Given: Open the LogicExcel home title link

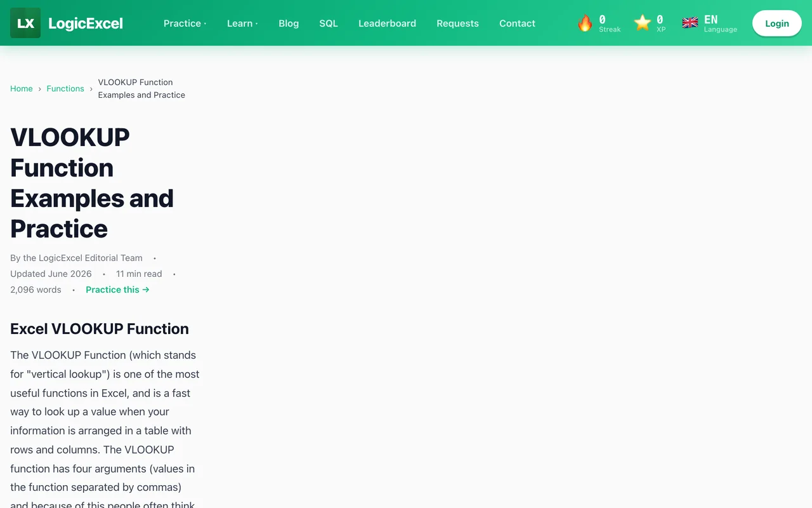Looking at the screenshot, I should point(86,23).
